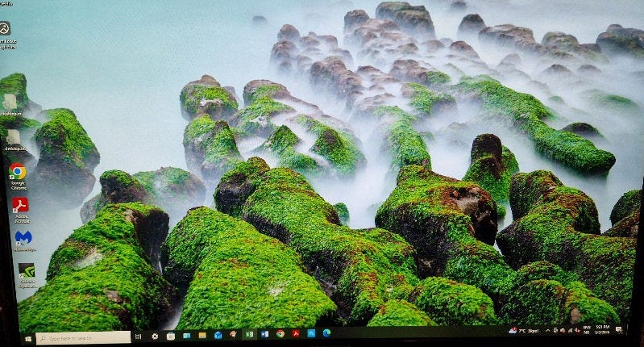
Task: Click the Show desktop sliver at taskbar end
Action: point(627,329)
